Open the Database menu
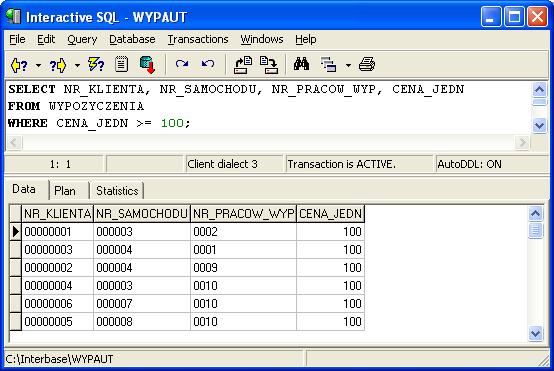Screen dimensions: 554x371 pos(132,39)
